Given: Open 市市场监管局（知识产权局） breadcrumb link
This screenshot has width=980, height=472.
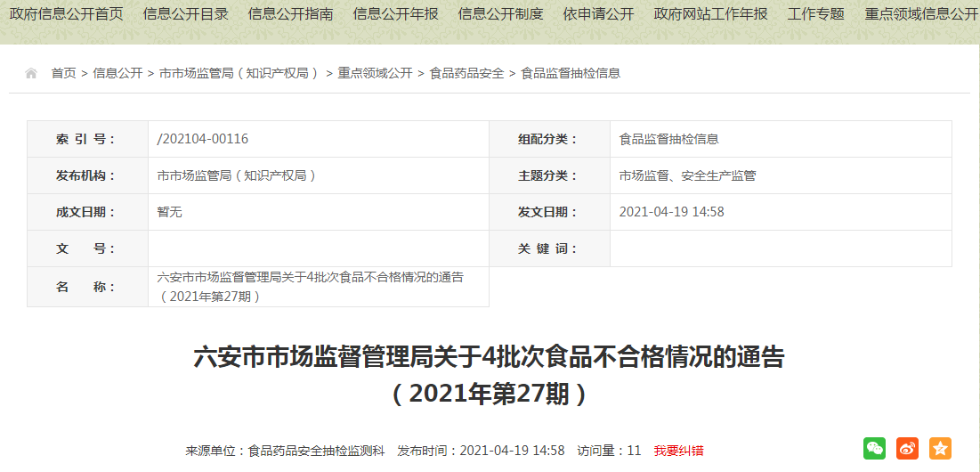Looking at the screenshot, I should pos(240,74).
